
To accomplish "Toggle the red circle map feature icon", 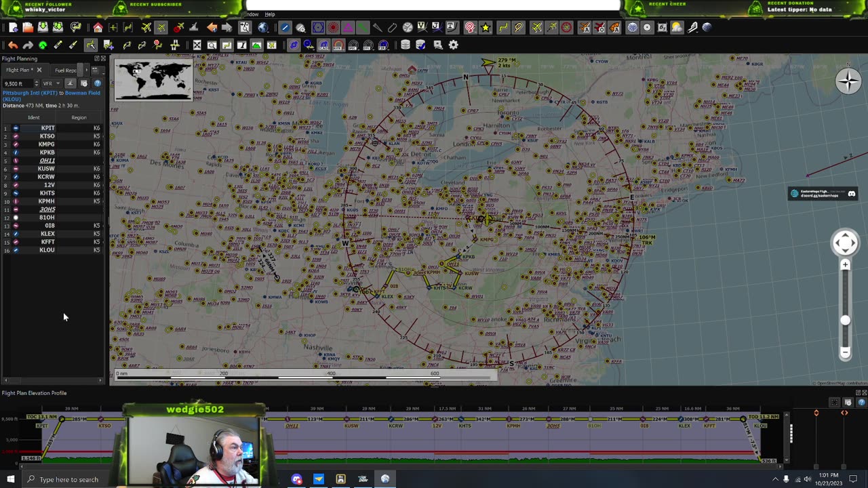I will click(334, 27).
